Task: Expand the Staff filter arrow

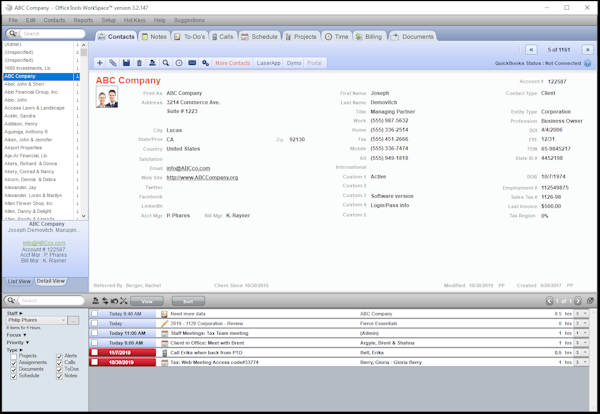Action: click(21, 313)
